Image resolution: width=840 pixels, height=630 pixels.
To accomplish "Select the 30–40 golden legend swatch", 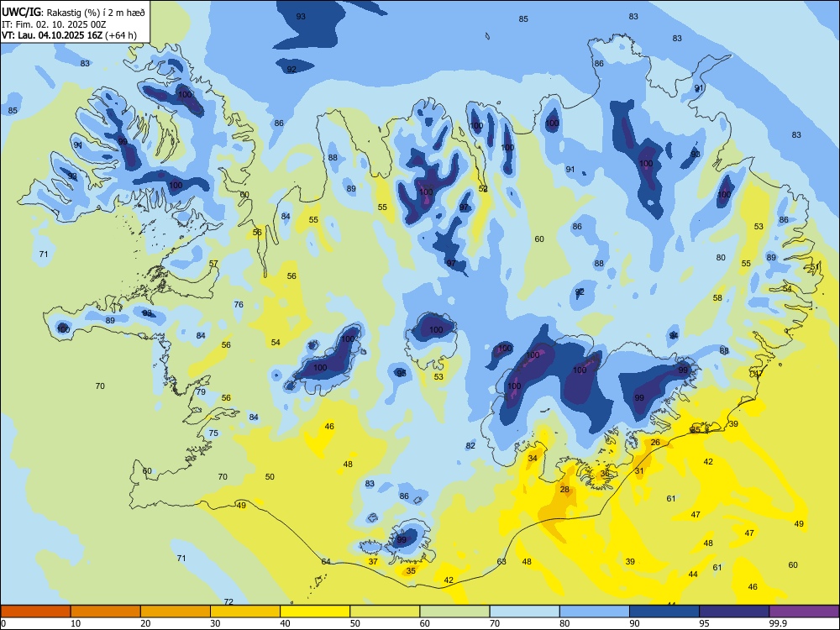I will tap(245, 612).
